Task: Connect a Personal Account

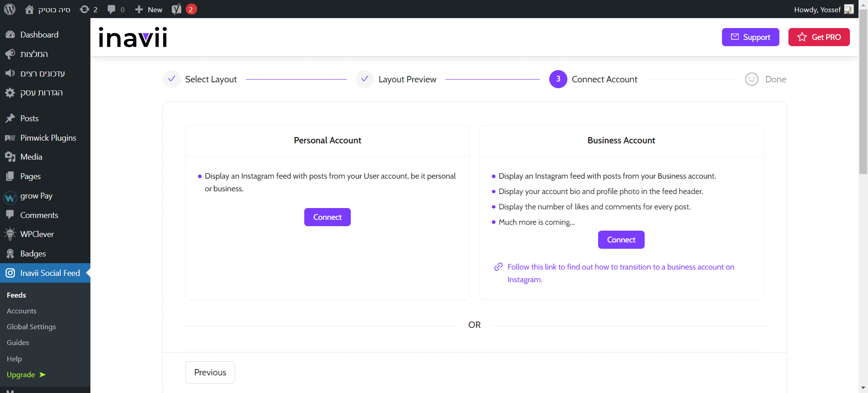Action: point(327,217)
